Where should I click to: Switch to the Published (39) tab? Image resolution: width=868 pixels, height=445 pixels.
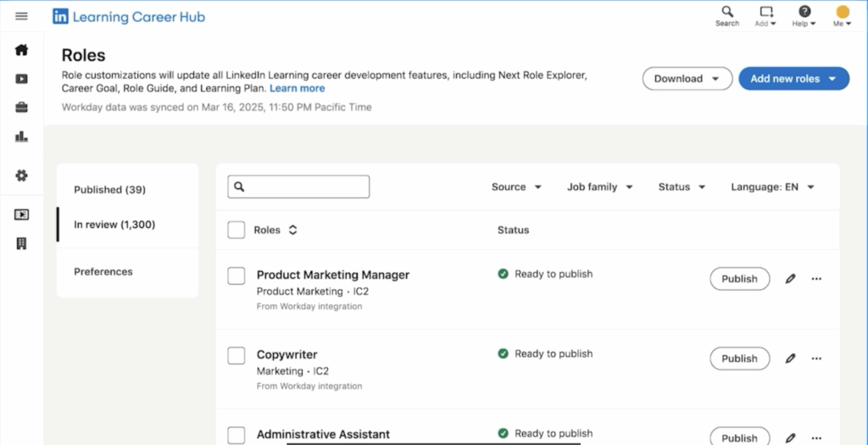point(109,190)
